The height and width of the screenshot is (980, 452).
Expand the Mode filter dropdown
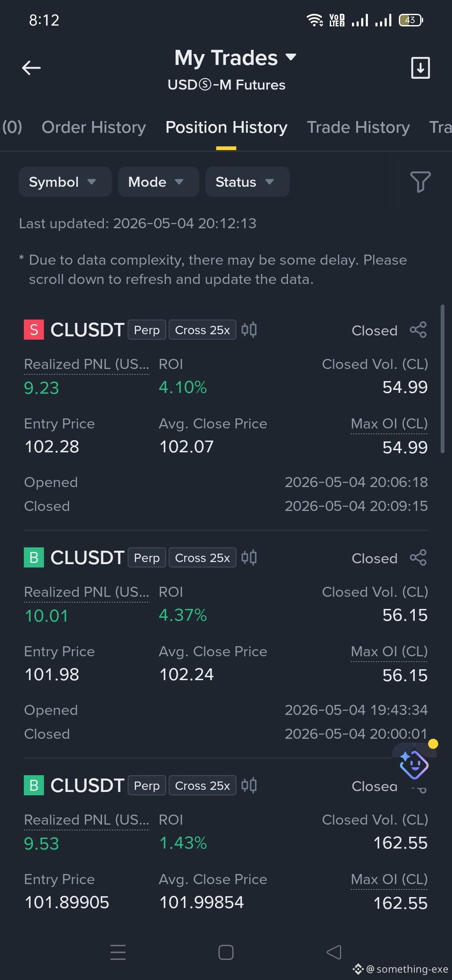pyautogui.click(x=158, y=182)
